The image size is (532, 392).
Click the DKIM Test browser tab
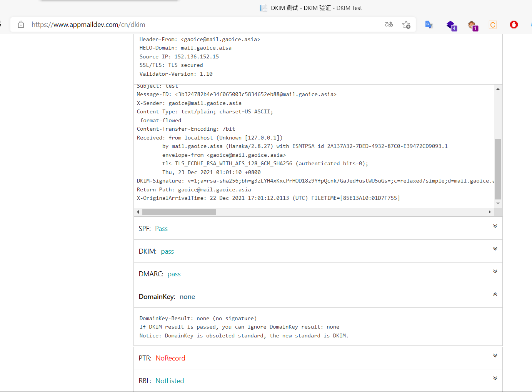(311, 8)
